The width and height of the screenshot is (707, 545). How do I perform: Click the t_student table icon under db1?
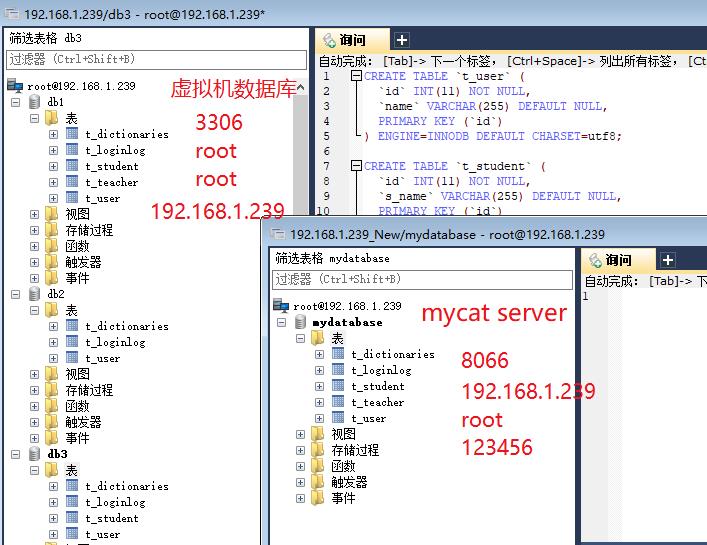point(72,166)
